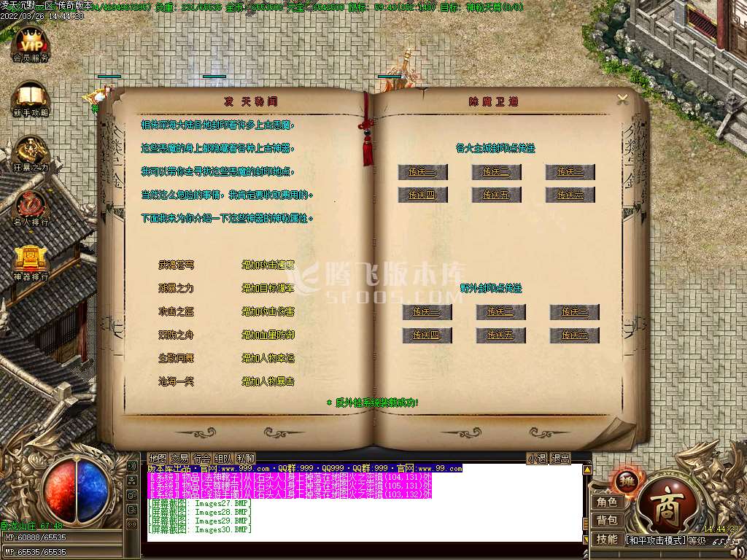This screenshot has width=747, height=560.
Task: Click the HP:60888/65535 bar
Action: (x=61, y=537)
